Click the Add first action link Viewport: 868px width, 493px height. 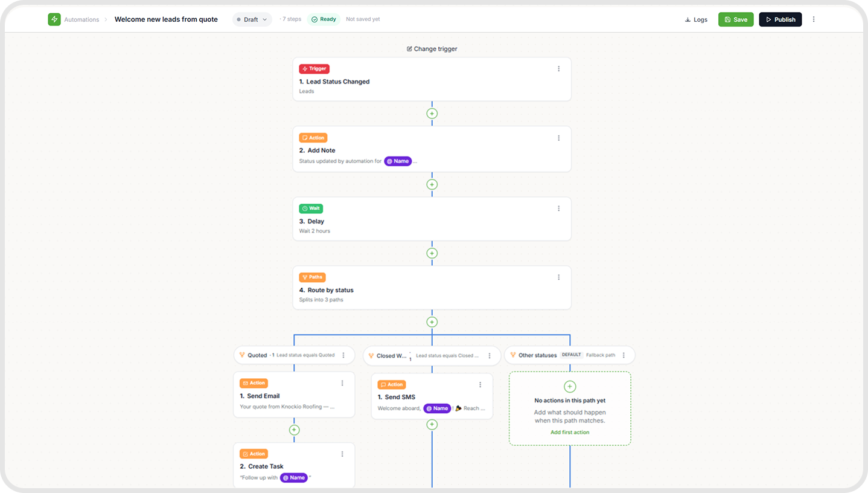(x=570, y=433)
